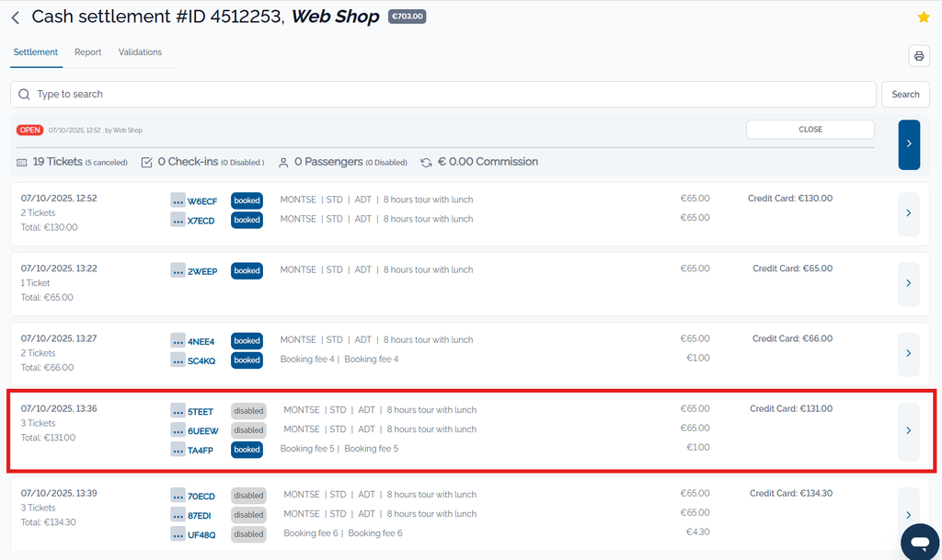The height and width of the screenshot is (560, 942).
Task: Click the three-dot icon next to TA4FP
Action: point(178,450)
